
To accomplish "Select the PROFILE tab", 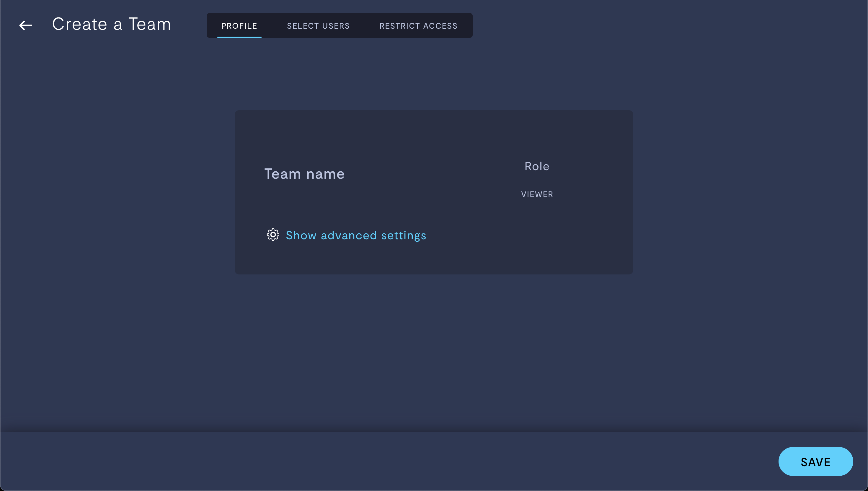I will [239, 25].
